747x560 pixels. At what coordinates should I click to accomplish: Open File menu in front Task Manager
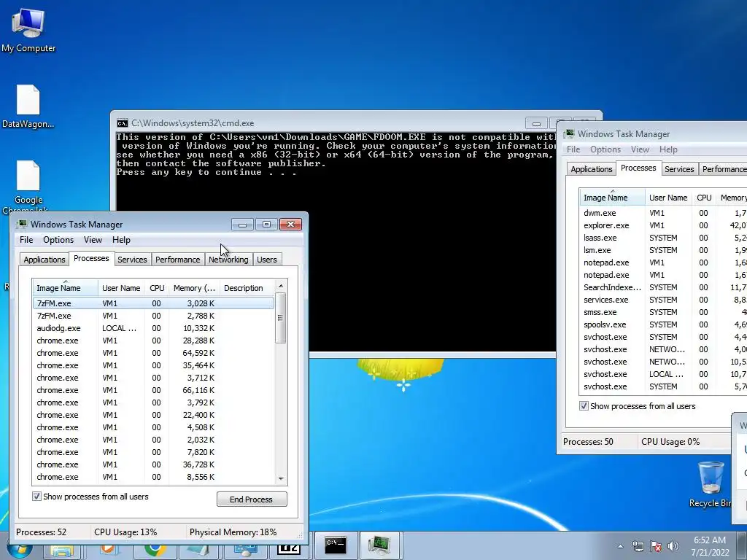[x=26, y=239]
